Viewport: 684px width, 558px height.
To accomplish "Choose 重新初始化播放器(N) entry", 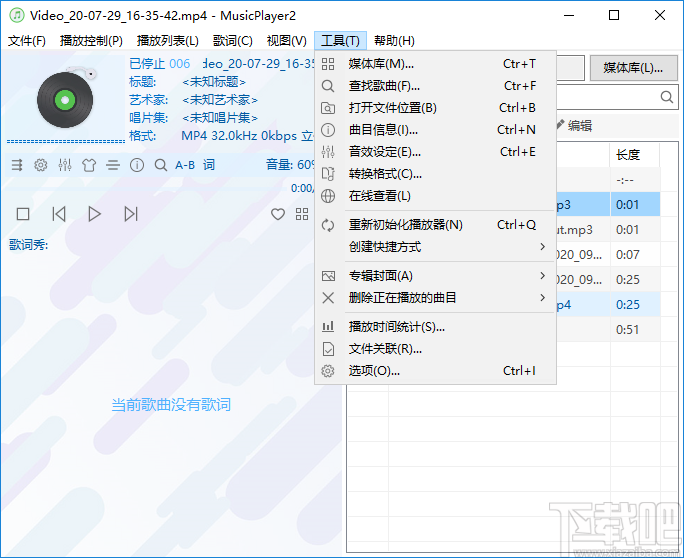I will (435, 225).
